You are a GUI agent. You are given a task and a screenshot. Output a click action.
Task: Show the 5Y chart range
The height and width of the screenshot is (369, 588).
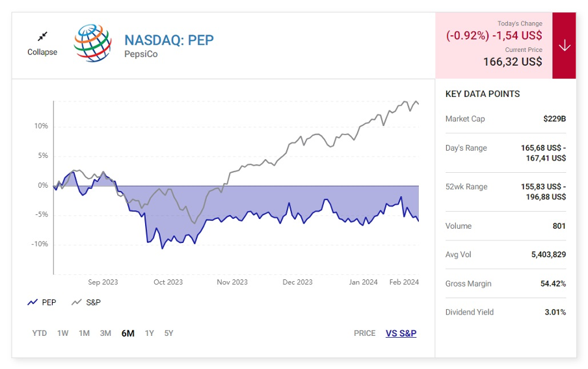coord(169,333)
